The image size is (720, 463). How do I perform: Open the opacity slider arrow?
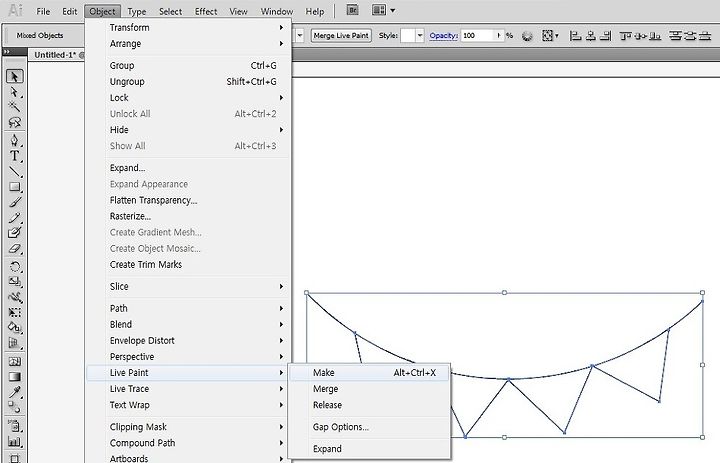(x=499, y=35)
